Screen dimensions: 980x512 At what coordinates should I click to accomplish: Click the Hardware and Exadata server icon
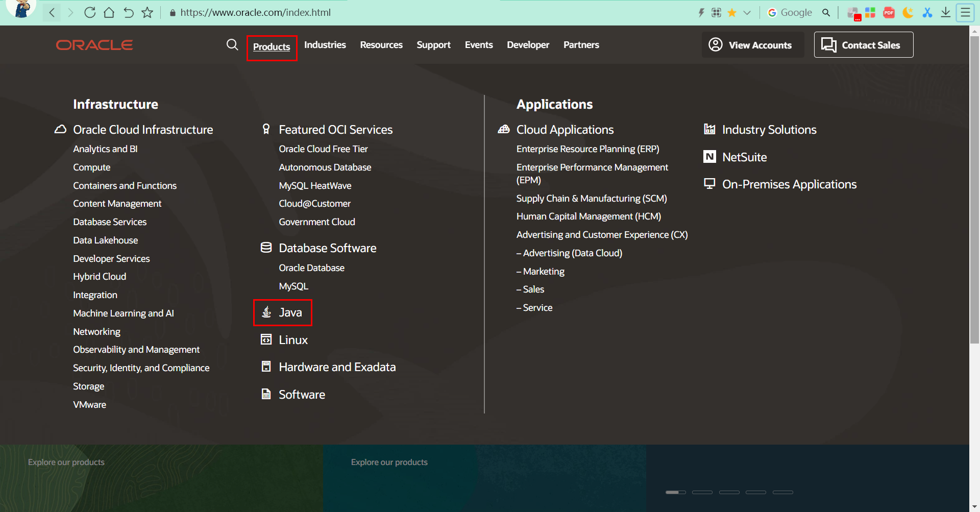point(266,366)
